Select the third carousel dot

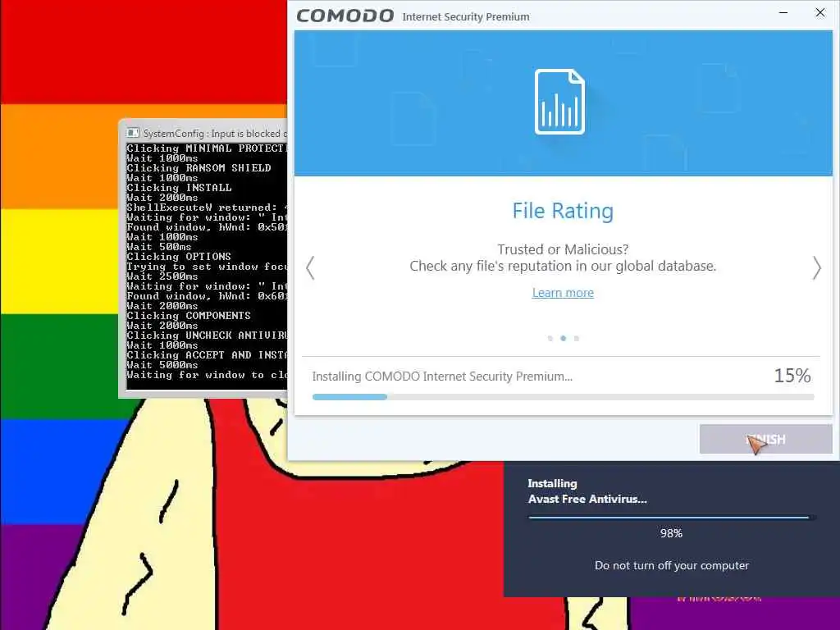point(577,339)
